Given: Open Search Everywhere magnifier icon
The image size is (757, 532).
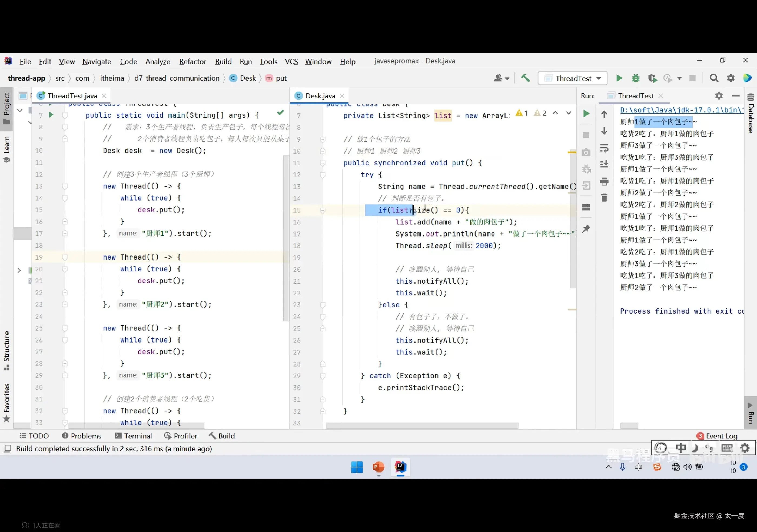Looking at the screenshot, I should 714,78.
